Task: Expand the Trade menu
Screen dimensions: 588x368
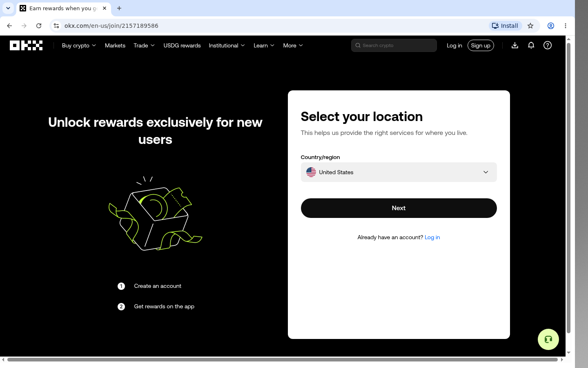Action: (144, 45)
